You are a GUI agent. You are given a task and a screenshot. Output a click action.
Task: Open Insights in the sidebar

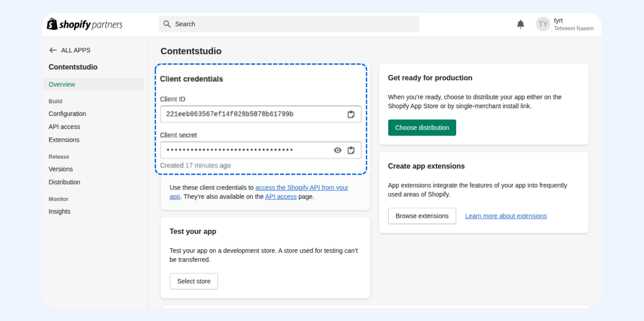[x=59, y=211]
